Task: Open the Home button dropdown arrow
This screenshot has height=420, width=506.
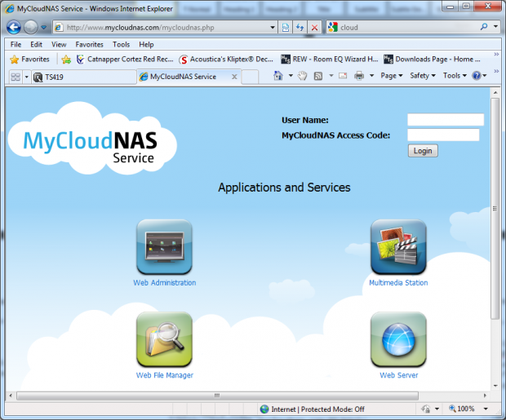Action: [x=291, y=76]
